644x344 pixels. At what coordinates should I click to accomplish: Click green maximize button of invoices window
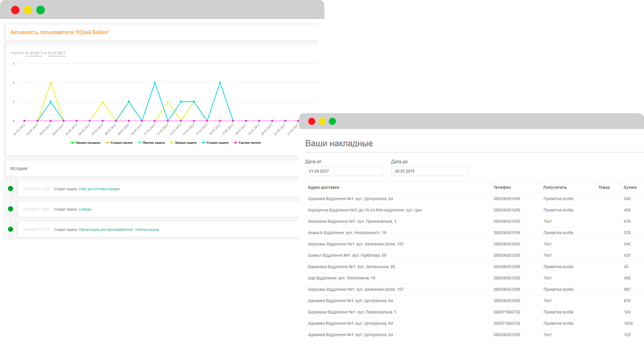332,122
